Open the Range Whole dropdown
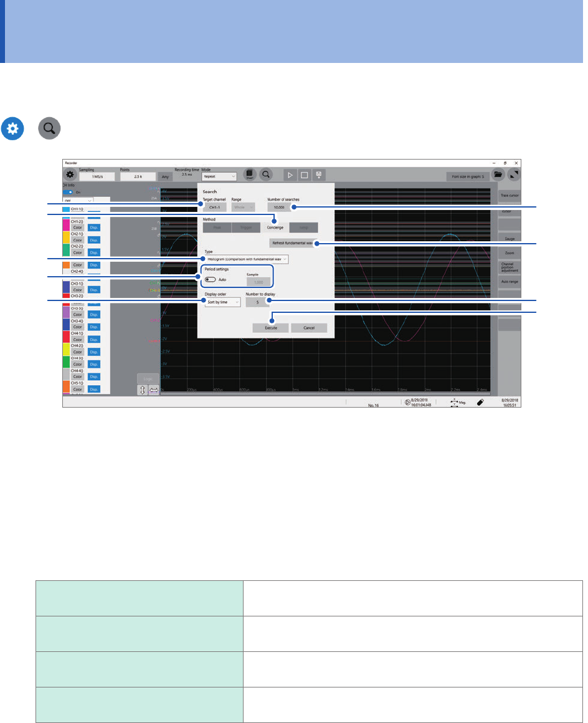Image resolution: width=588 pixels, height=723 pixels. point(243,207)
